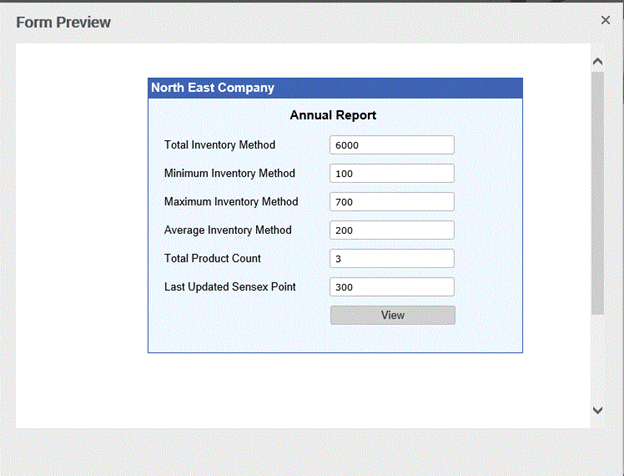Close the Form Preview dialog
Image resolution: width=624 pixels, height=476 pixels.
(x=605, y=20)
